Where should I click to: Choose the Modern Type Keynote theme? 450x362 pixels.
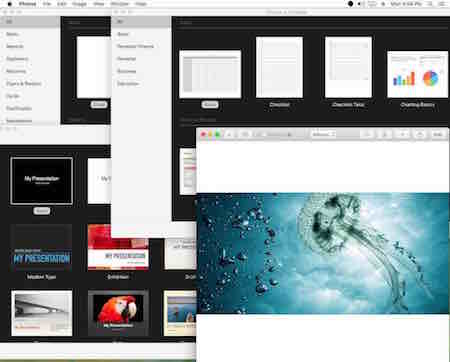point(41,248)
